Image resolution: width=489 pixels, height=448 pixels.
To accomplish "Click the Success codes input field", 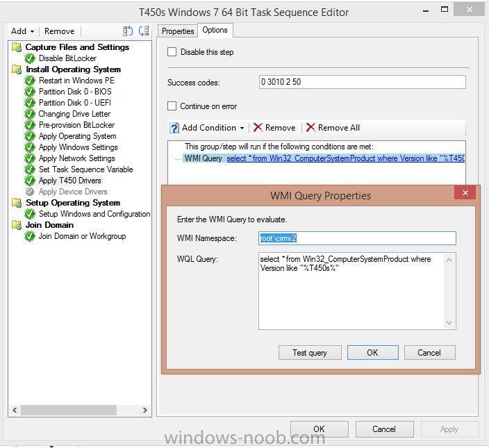I will (362, 82).
